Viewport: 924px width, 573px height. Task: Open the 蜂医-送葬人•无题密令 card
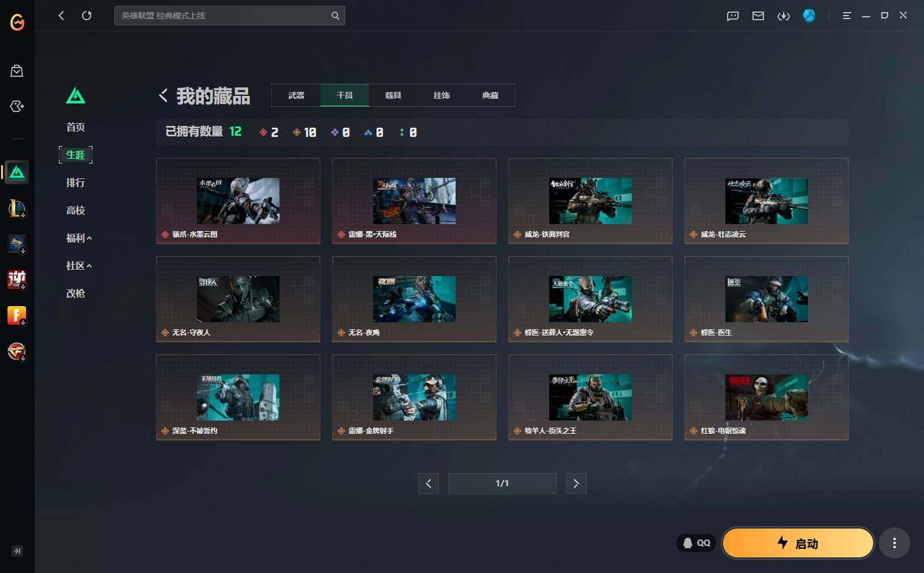point(590,299)
